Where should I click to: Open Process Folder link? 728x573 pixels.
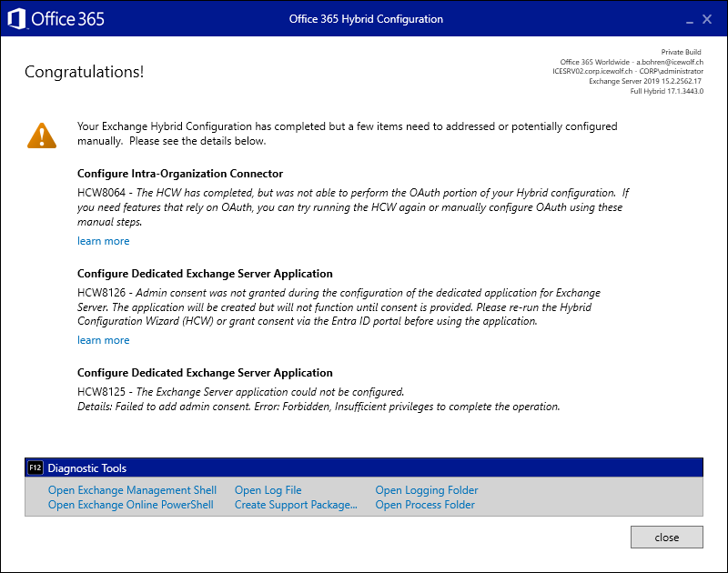pos(425,505)
